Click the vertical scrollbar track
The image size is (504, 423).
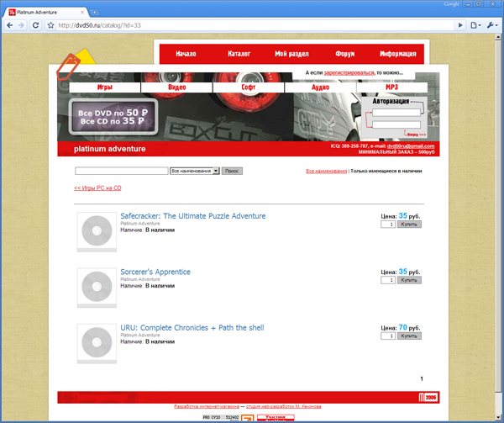click(x=498, y=402)
